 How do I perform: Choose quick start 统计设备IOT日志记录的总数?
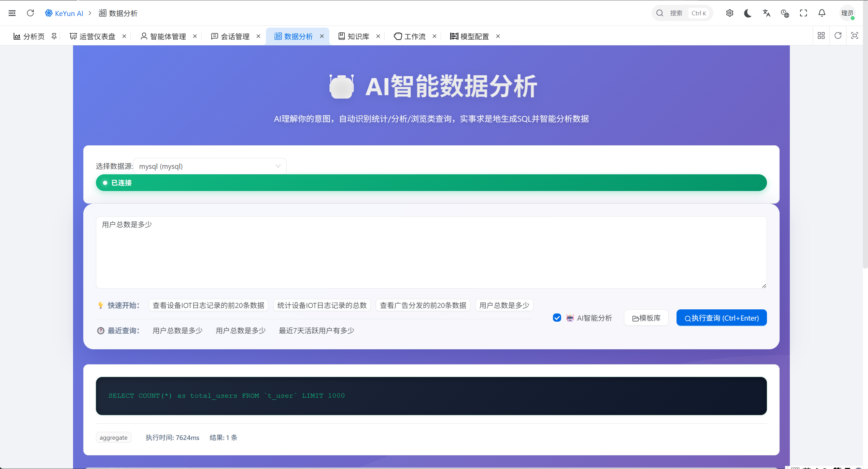[x=322, y=305]
